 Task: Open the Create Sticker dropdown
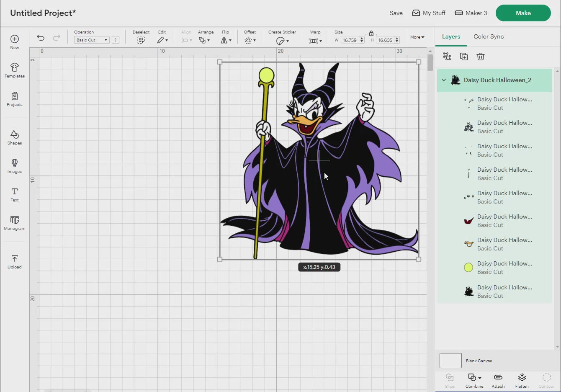pos(283,41)
